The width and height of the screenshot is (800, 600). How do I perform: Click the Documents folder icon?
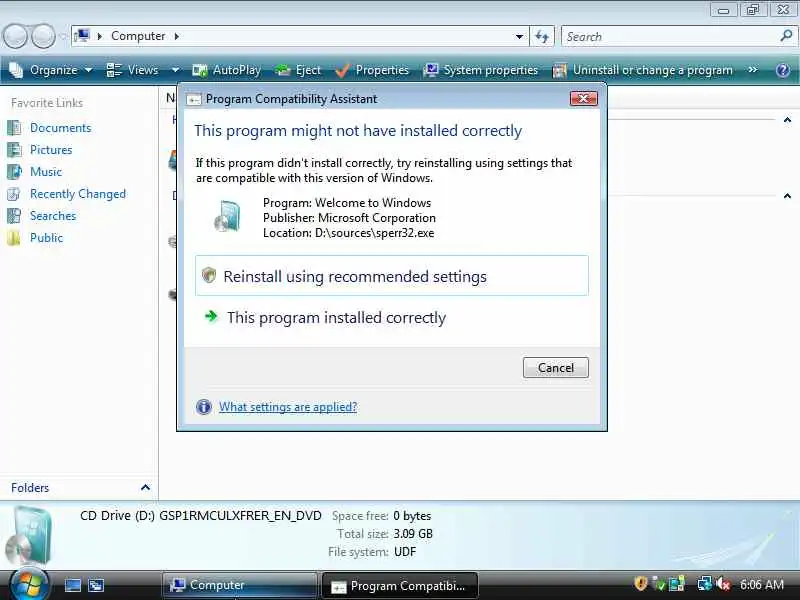click(14, 128)
